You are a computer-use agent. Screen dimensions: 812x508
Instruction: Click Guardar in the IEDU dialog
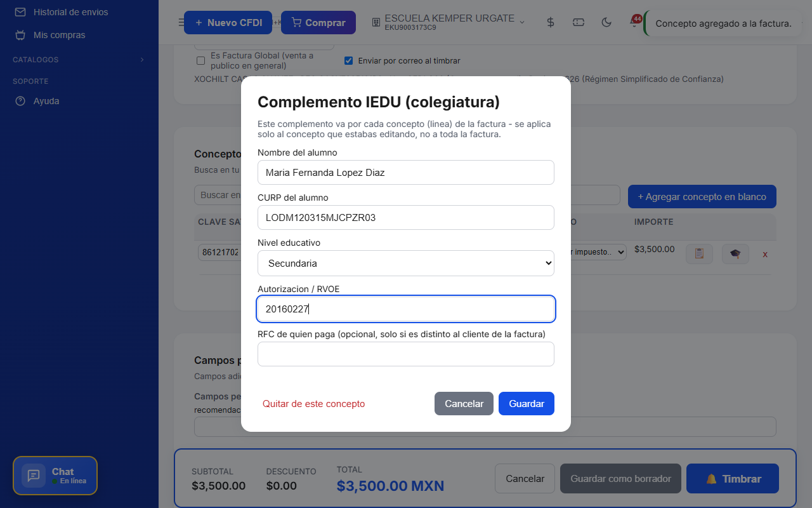tap(527, 404)
